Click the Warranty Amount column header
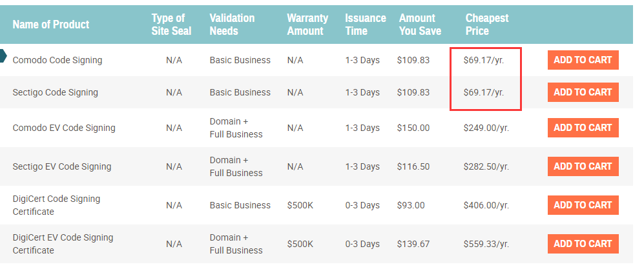Screen dimensions: 644x269 point(307,25)
